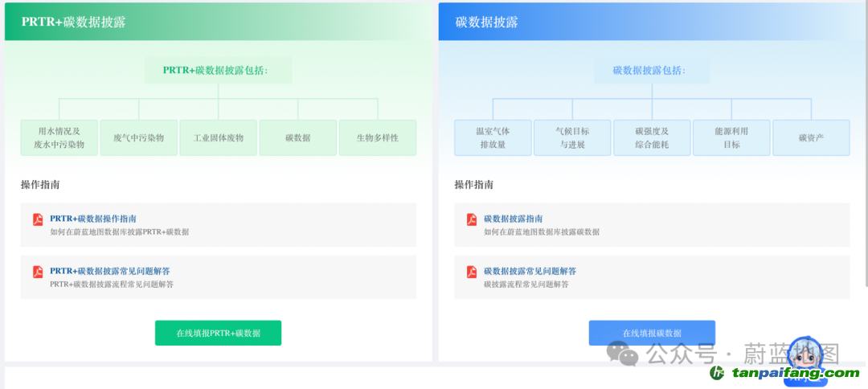This screenshot has width=868, height=389.
Task: Click description PRTR+碳数据披露流程常见问题解答
Action: [112, 285]
